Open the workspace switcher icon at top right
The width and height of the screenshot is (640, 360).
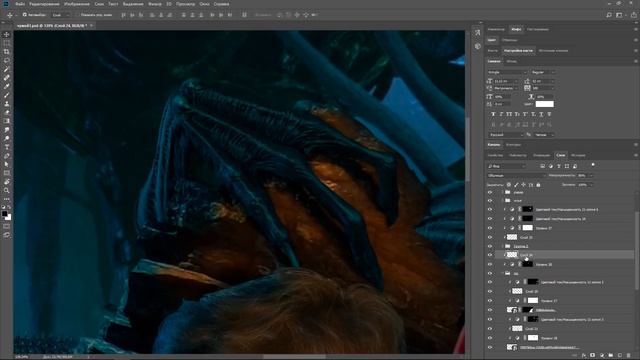[620, 15]
